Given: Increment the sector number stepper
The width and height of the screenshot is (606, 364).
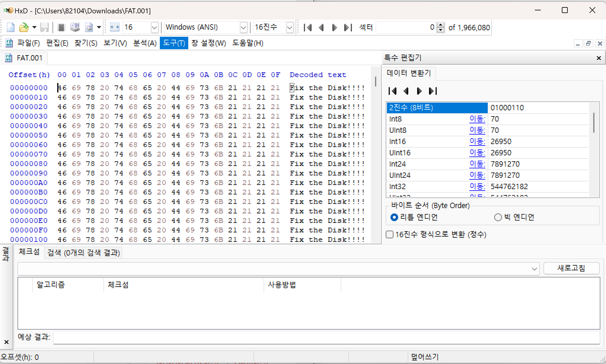Looking at the screenshot, I should [x=441, y=25].
